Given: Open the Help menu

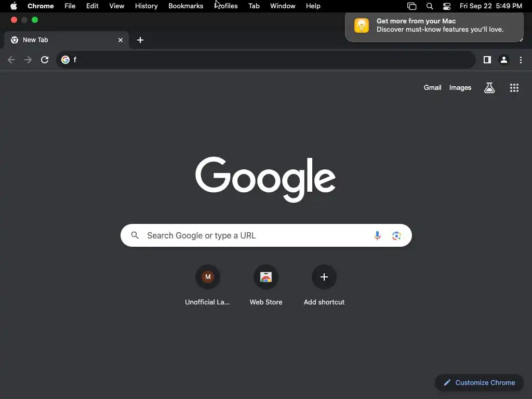Looking at the screenshot, I should pyautogui.click(x=313, y=6).
